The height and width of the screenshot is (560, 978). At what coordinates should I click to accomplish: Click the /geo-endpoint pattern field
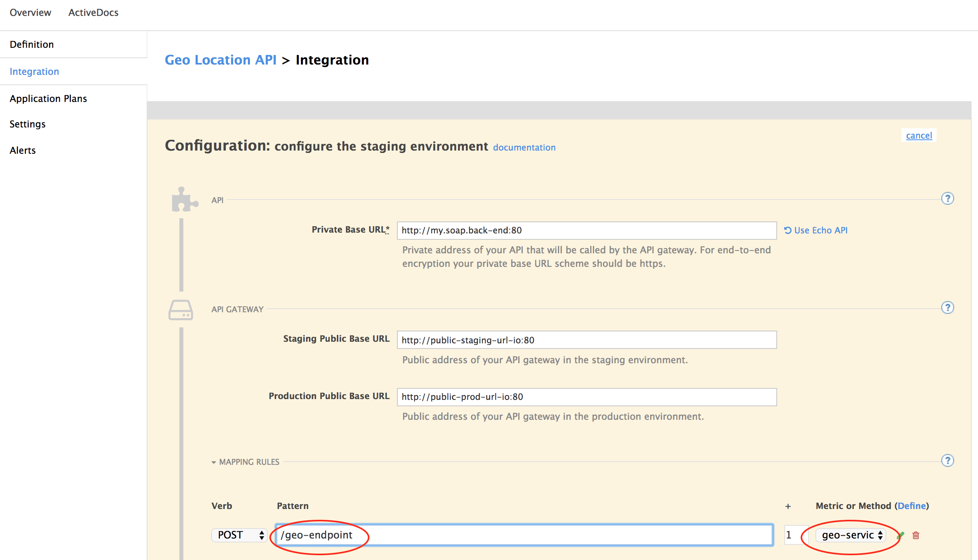tap(524, 535)
